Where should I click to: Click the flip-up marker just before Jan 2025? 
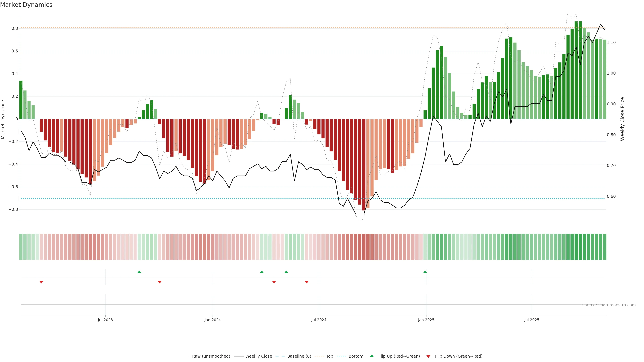pyautogui.click(x=425, y=272)
